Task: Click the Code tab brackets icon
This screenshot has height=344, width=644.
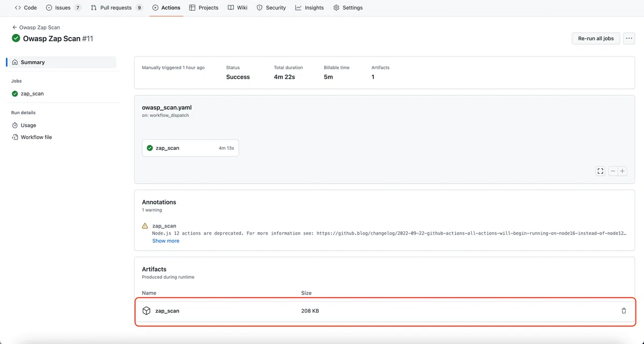Action: coord(18,8)
